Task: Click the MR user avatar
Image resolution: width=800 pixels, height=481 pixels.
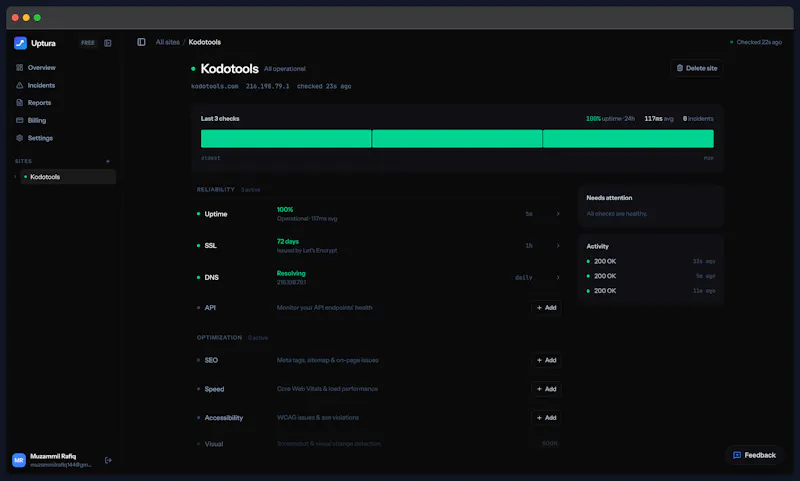Action: coord(19,460)
